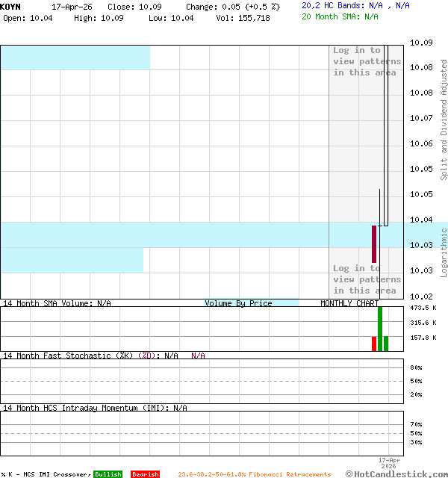Image resolution: width=448 pixels, height=478 pixels.
Task: Click the Fibonacci Retracements legend text
Action: click(x=254, y=474)
